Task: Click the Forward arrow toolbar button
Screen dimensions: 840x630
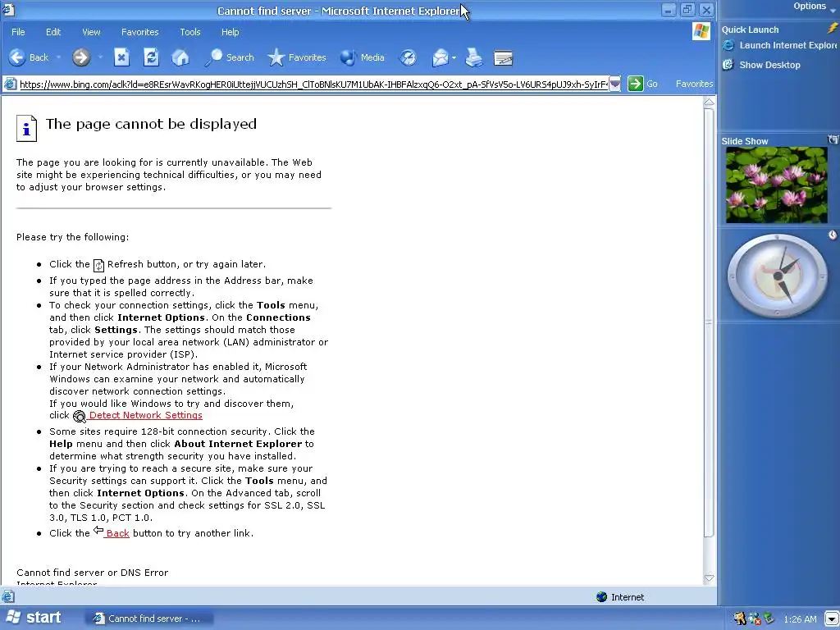Action: pos(81,57)
